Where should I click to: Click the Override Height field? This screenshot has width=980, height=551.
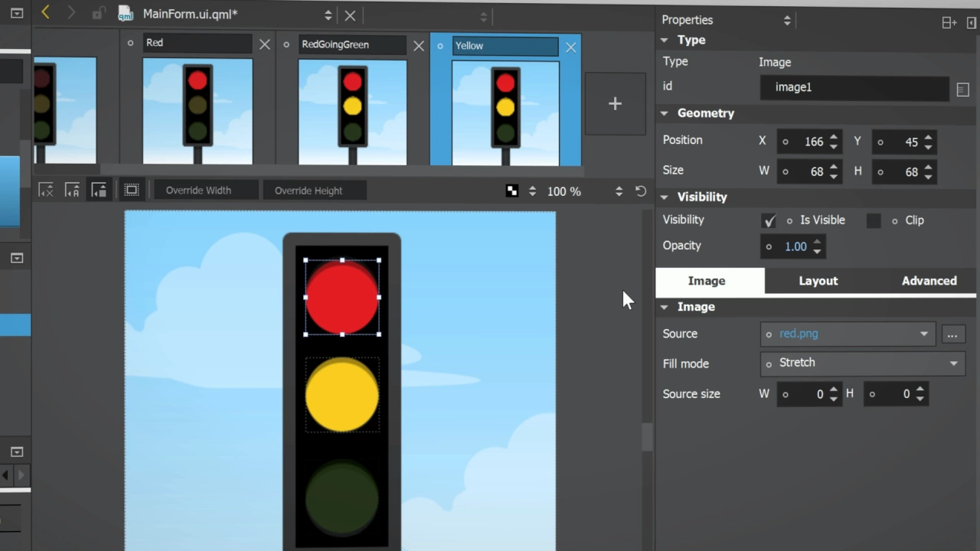pyautogui.click(x=314, y=191)
